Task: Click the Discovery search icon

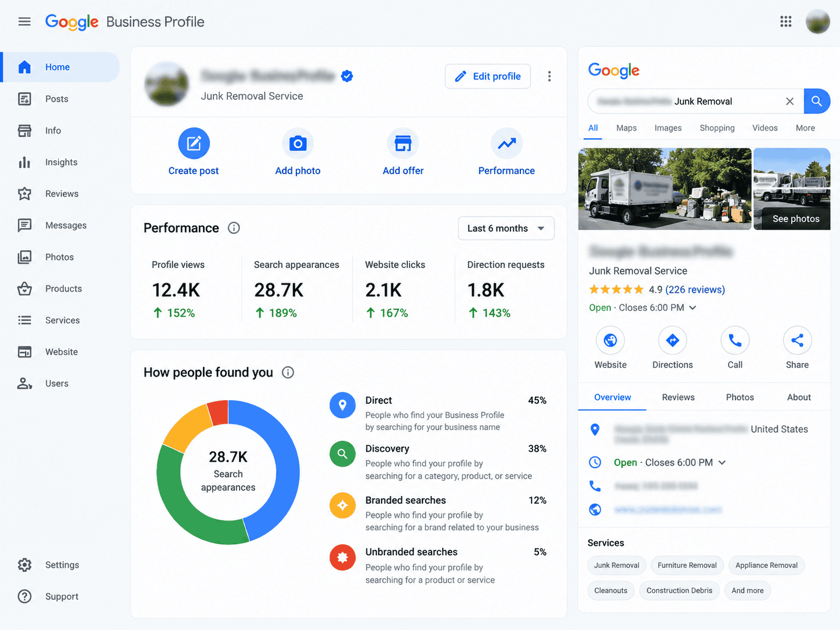Action: click(x=342, y=454)
